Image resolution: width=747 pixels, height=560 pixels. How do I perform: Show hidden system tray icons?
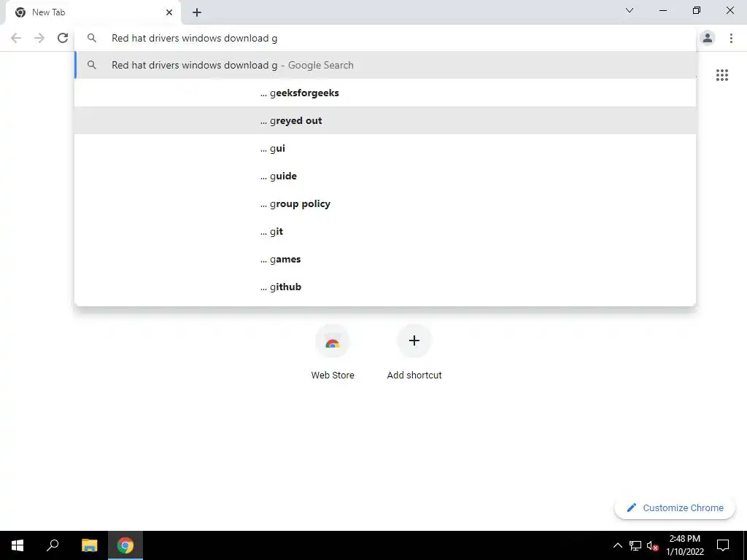click(617, 545)
